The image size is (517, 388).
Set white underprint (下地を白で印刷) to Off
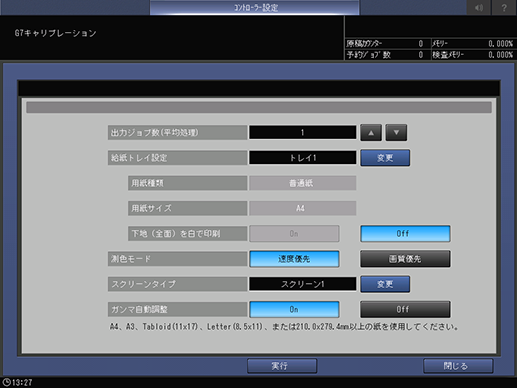(x=405, y=233)
